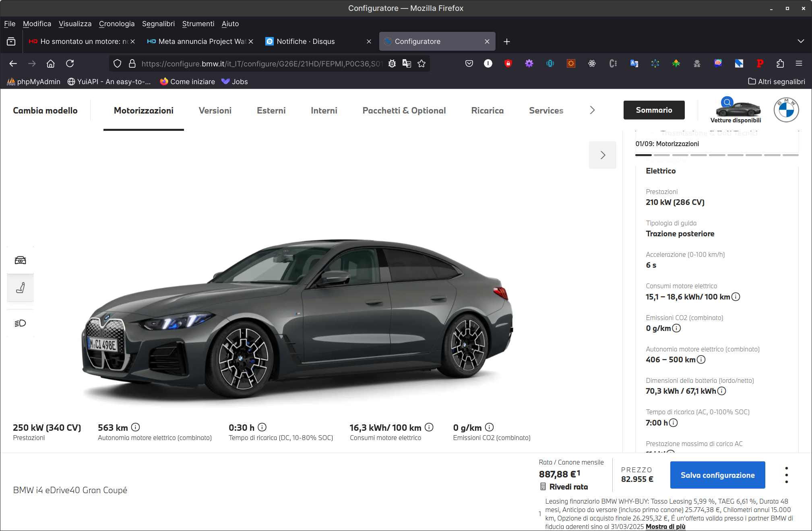Open the page translation icon

pyautogui.click(x=407, y=64)
